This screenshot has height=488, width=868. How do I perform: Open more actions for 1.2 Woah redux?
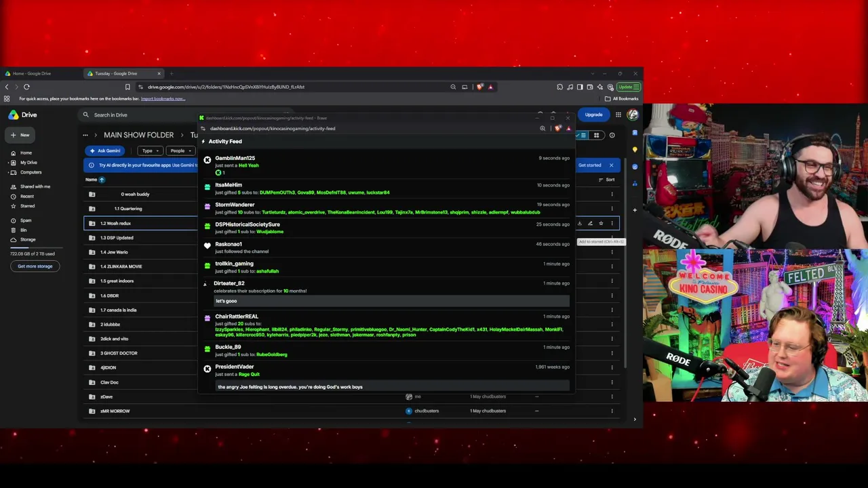[612, 223]
